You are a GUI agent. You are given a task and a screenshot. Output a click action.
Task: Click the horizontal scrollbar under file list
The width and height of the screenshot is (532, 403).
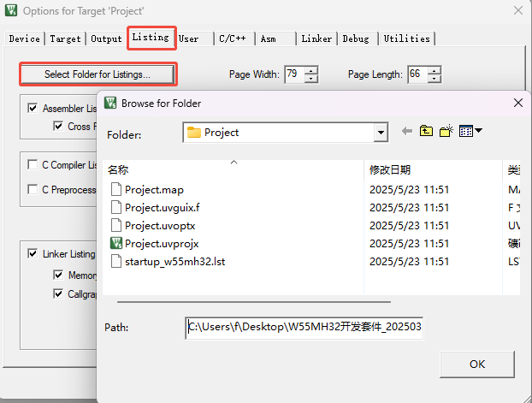(254, 301)
